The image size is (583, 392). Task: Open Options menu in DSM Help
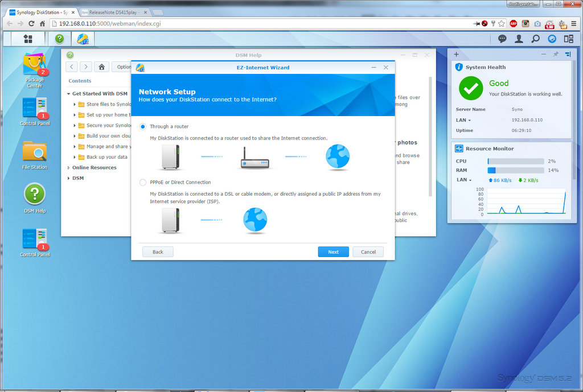tap(122, 67)
